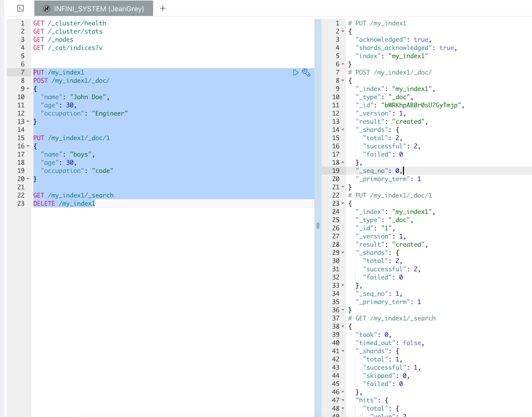
Task: Place cursor on GET /_cluster/health line
Action: [70, 23]
